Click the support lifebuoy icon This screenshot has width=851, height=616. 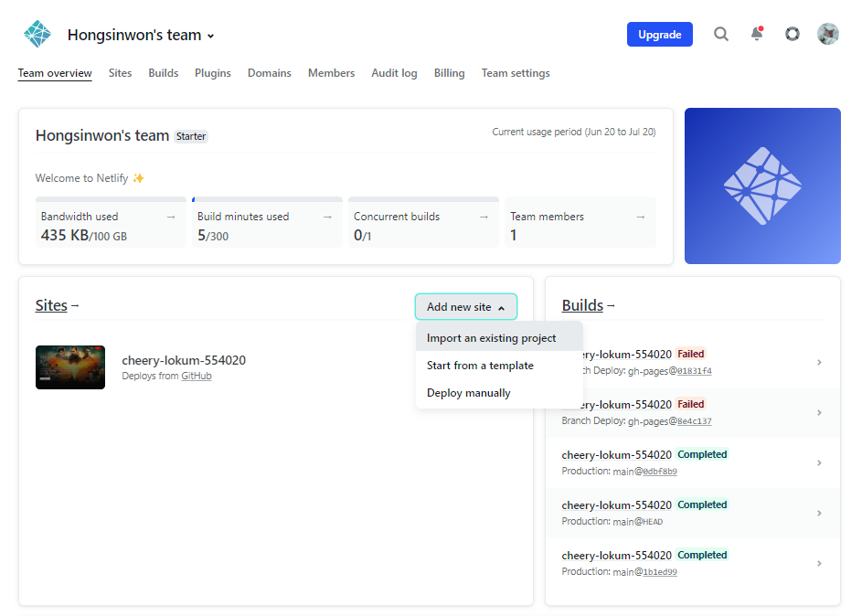click(792, 34)
